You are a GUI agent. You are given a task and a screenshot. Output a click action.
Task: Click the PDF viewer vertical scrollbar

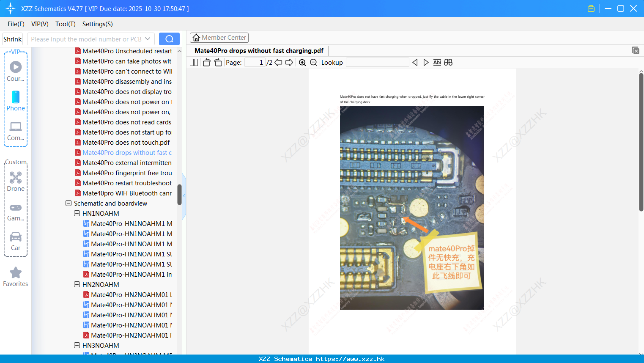pos(641,142)
